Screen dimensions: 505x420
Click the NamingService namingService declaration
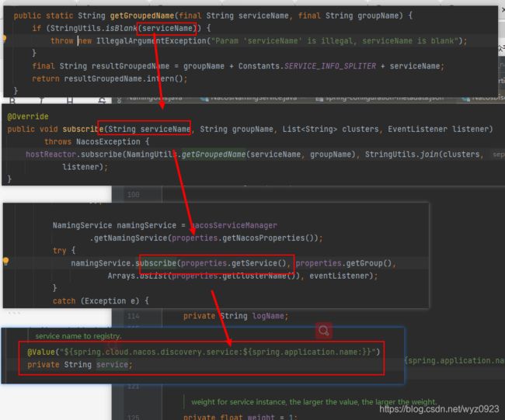click(114, 225)
